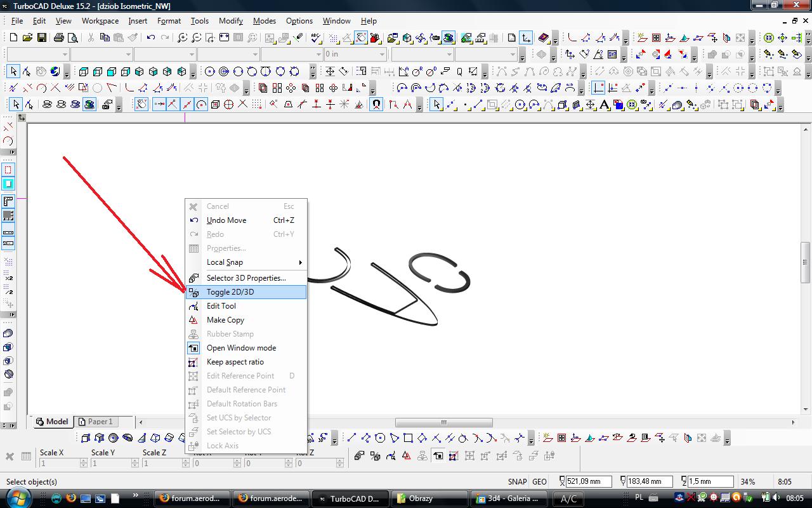Click the Zoom In magnifier icon

click(x=183, y=38)
